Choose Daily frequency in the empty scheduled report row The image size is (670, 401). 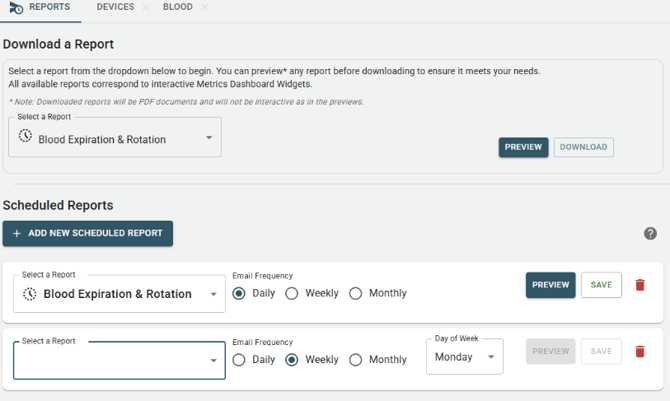coord(239,360)
